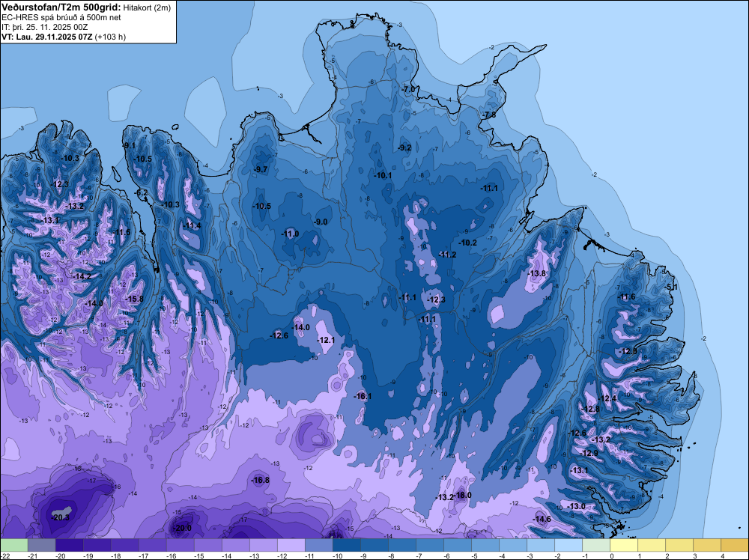Pick the pale lavender legend swatch labeled -12
This screenshot has height=560, width=749.
tap(291, 545)
